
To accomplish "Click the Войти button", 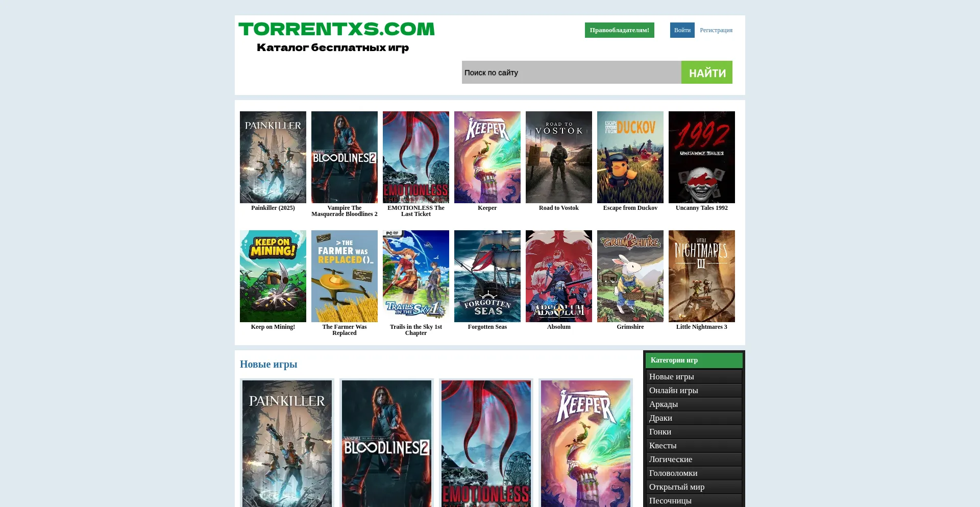I will [682, 30].
